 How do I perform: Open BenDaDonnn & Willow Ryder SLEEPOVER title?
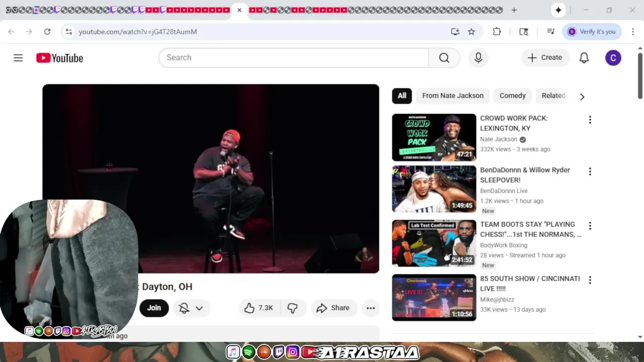[x=525, y=175]
